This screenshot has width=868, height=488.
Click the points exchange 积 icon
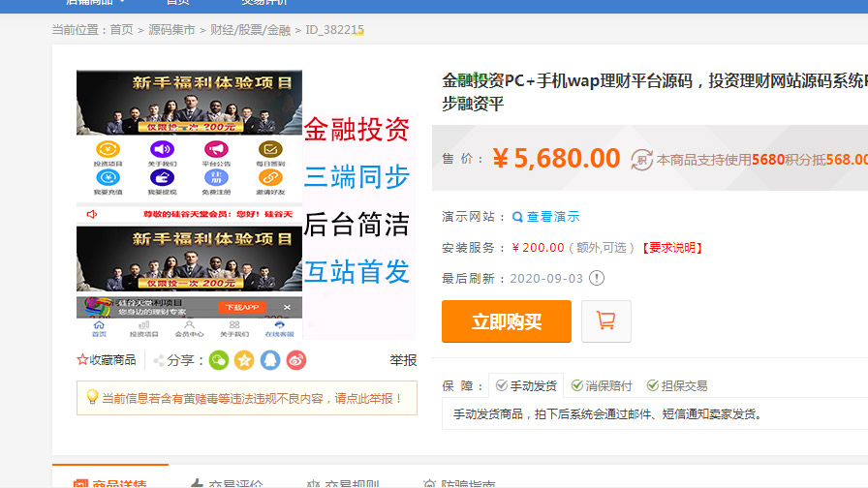pos(641,160)
